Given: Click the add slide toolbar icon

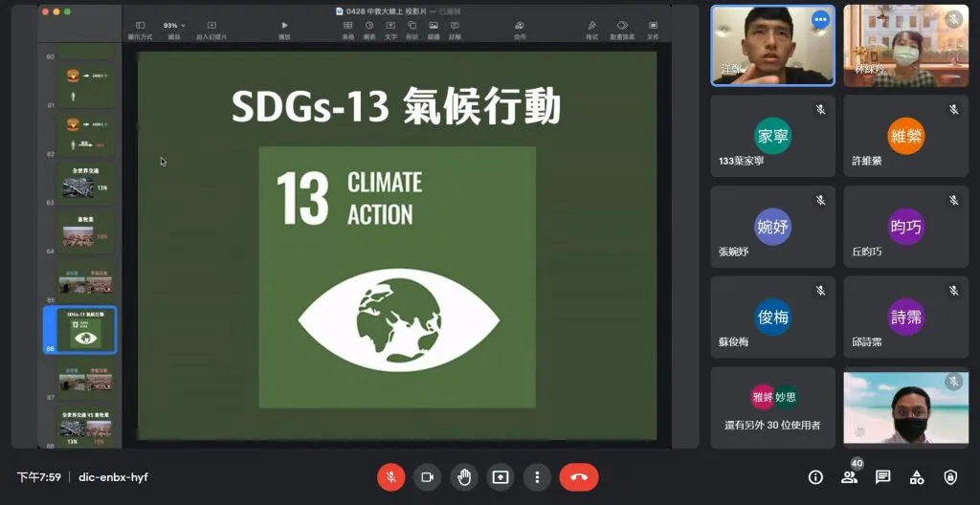Looking at the screenshot, I should click(x=210, y=26).
